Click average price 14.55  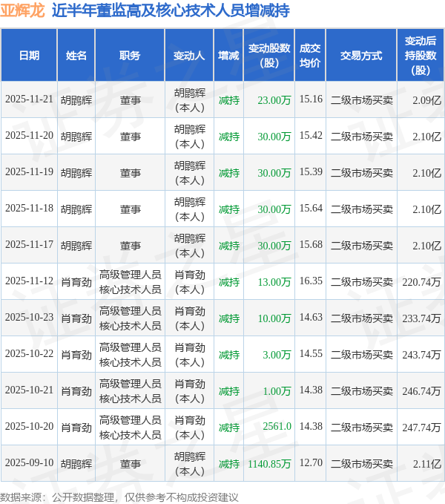(311, 353)
